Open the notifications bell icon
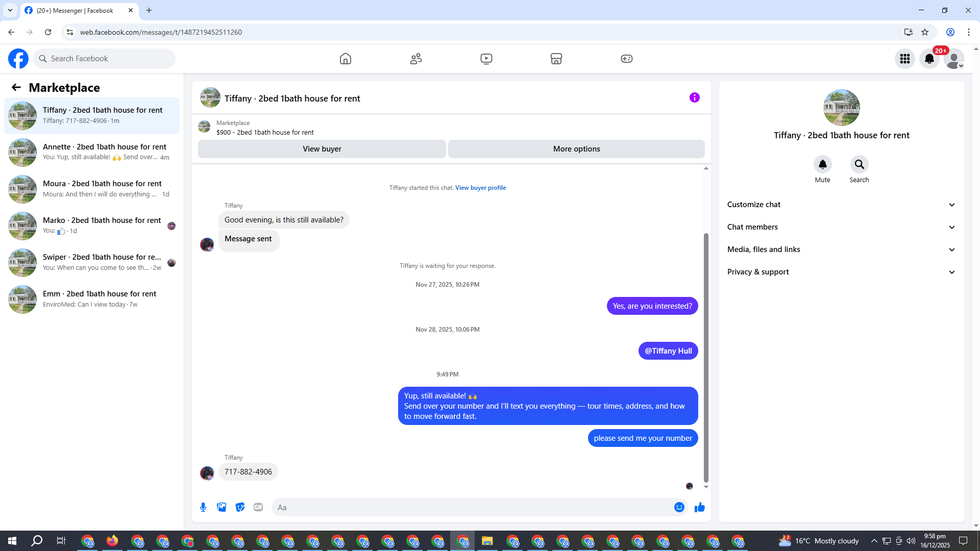The height and width of the screenshot is (551, 980). [929, 59]
